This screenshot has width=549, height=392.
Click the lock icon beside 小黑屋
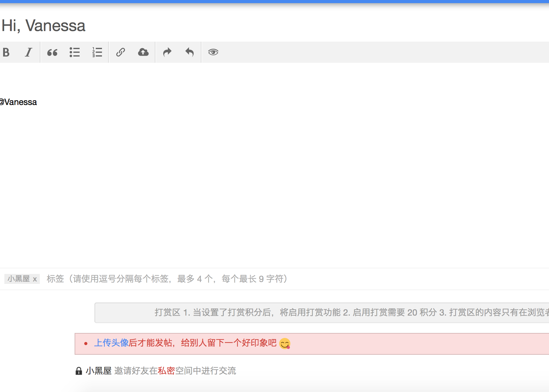tap(79, 371)
